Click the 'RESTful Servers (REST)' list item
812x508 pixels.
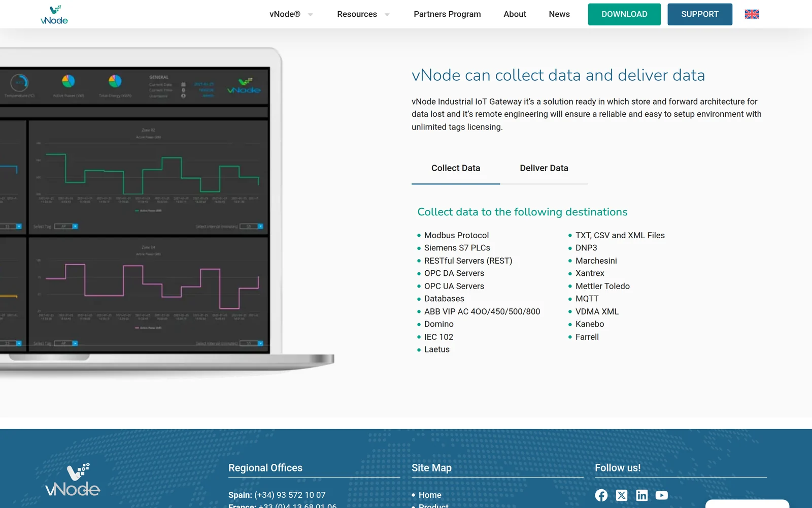(x=468, y=261)
